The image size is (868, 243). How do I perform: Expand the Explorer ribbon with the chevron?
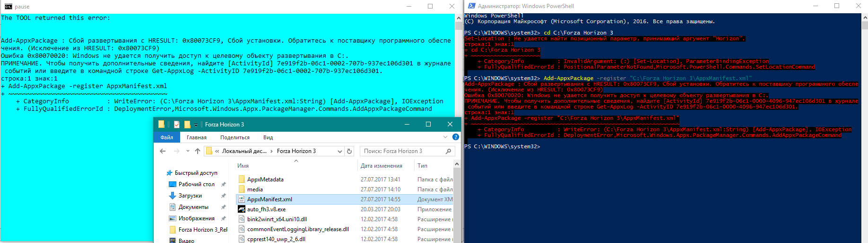click(445, 137)
